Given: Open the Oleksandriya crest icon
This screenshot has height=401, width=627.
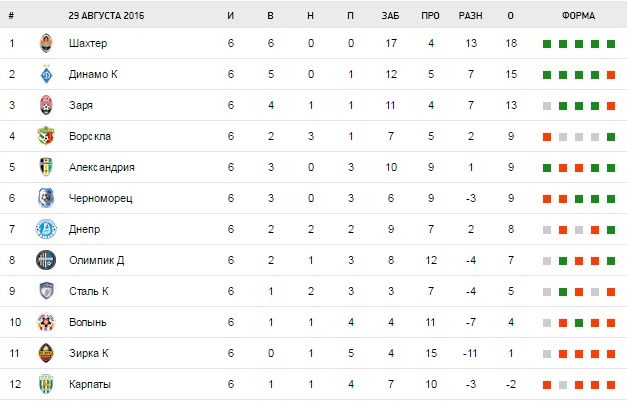Looking at the screenshot, I should point(45,168).
